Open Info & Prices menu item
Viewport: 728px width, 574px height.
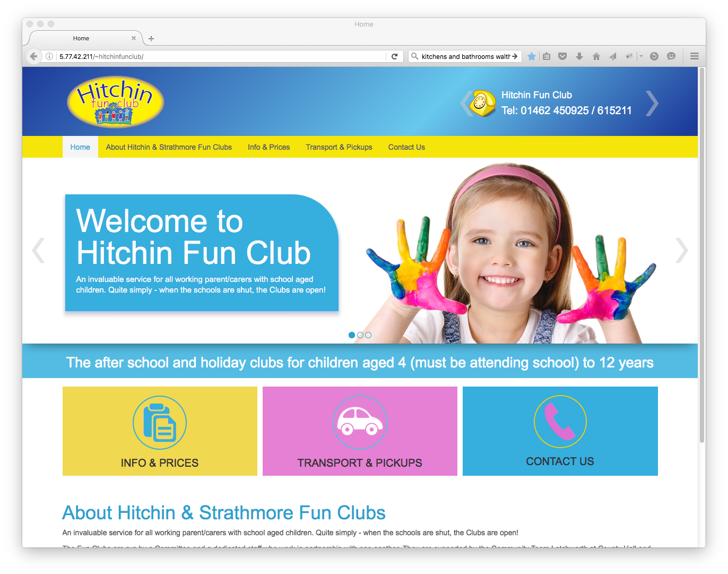[x=269, y=147]
